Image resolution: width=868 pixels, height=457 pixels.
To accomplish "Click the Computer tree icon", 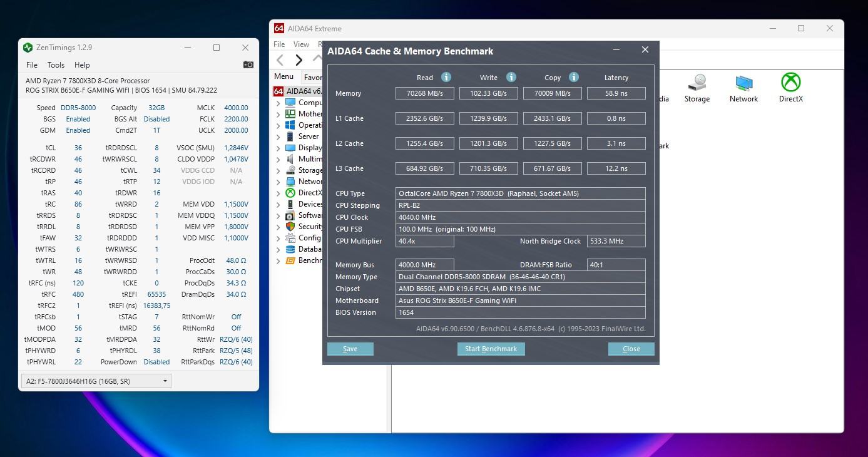I will pos(290,103).
